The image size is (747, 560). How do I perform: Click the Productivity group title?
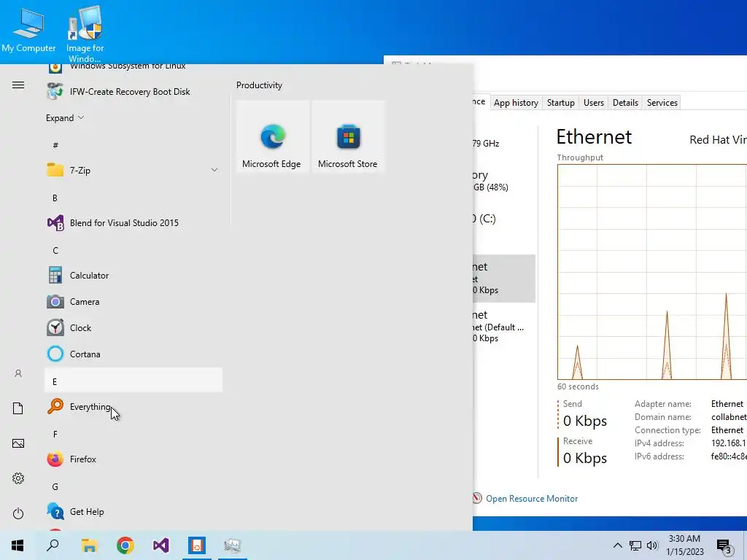click(x=259, y=85)
